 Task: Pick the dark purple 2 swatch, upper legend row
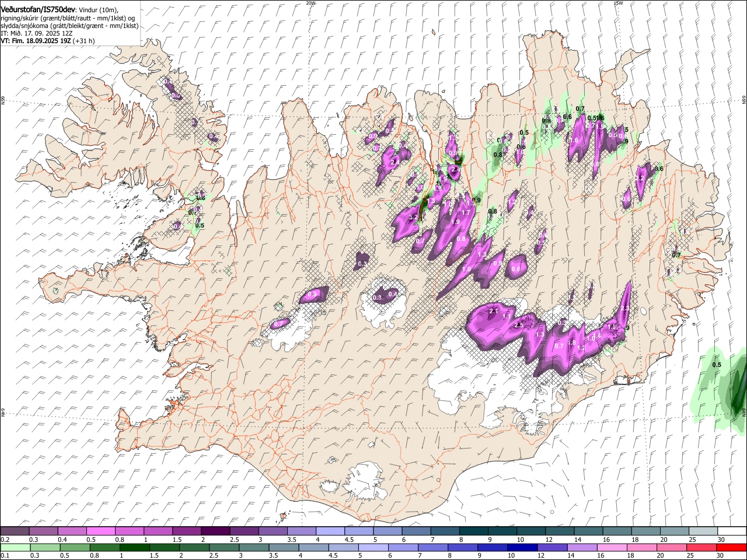215,531
